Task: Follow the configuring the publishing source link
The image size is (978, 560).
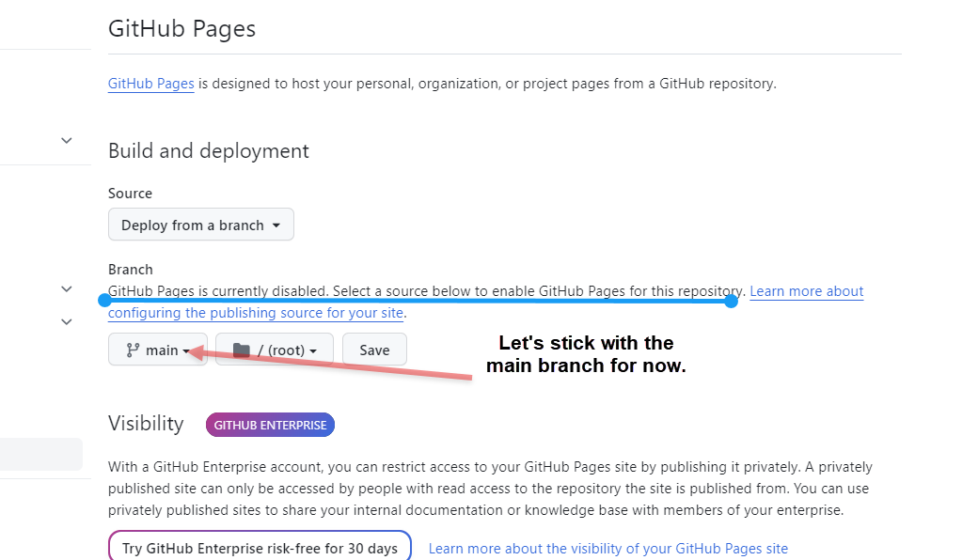Action: pyautogui.click(x=256, y=313)
